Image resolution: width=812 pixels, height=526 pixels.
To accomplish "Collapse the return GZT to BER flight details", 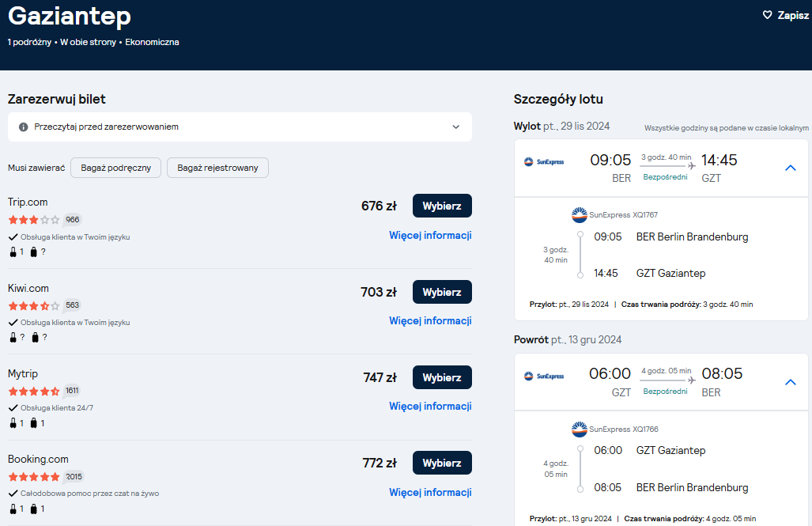I will point(790,383).
